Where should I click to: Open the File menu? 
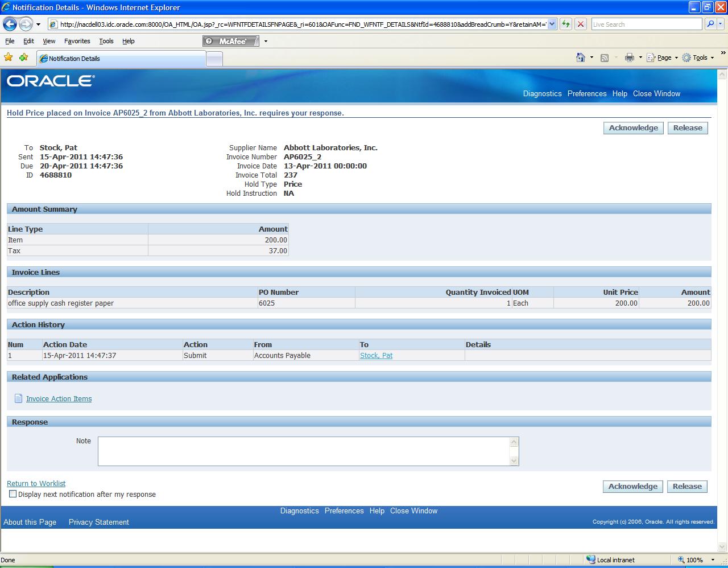point(10,41)
